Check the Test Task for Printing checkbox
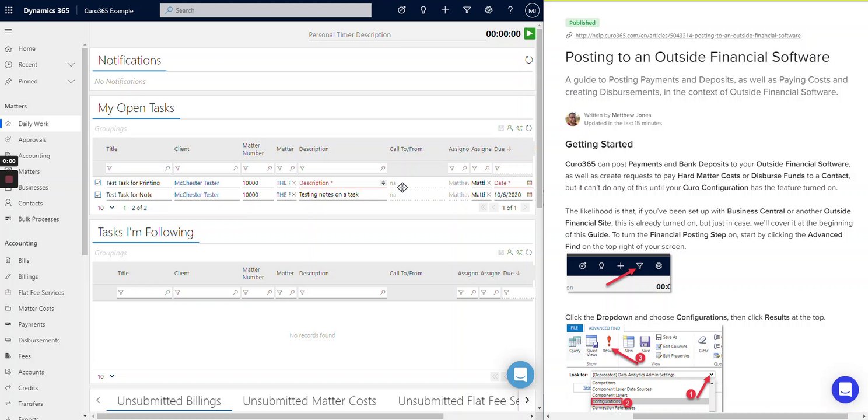The height and width of the screenshot is (420, 868). [x=98, y=183]
